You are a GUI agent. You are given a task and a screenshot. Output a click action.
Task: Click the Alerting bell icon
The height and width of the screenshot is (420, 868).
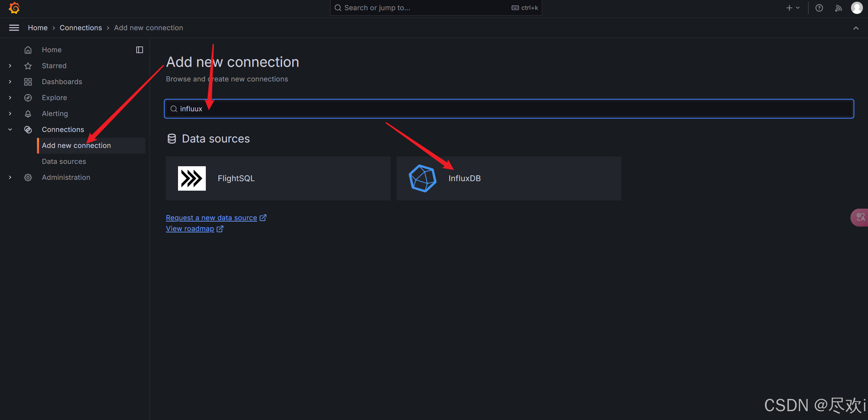pyautogui.click(x=28, y=114)
